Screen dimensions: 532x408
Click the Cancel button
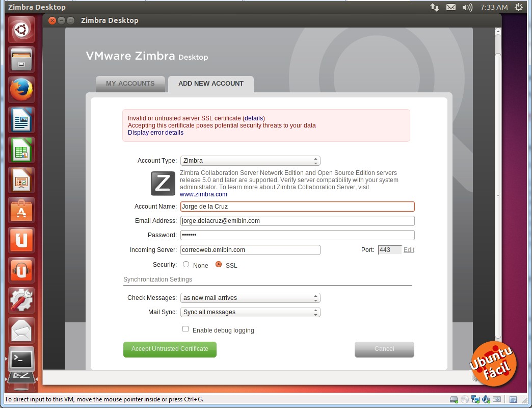pos(384,349)
